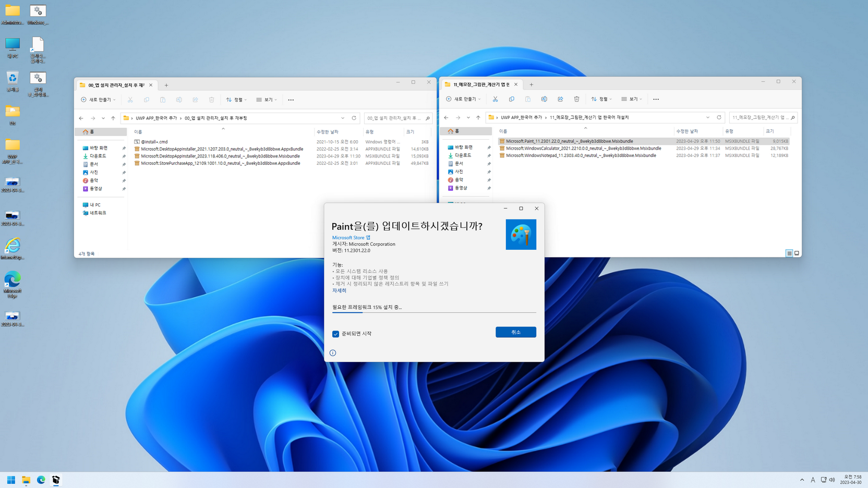
Task: Select the left Explorer tab named 00_앱 설치 관리자
Action: pyautogui.click(x=116, y=85)
